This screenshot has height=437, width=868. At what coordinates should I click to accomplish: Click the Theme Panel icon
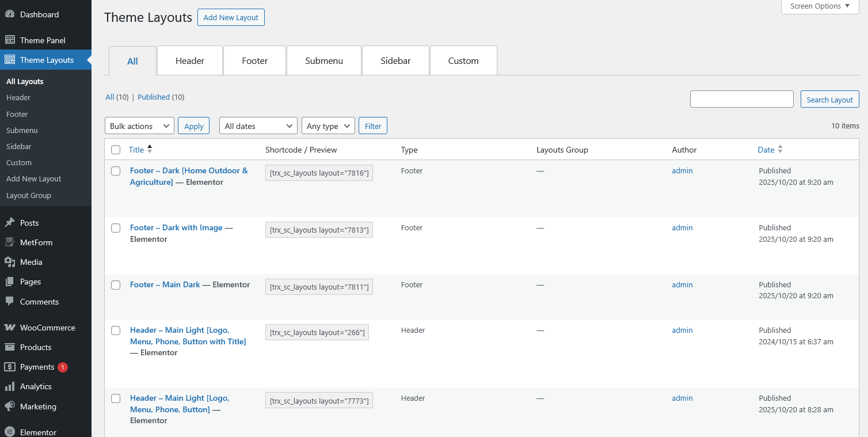coord(10,40)
